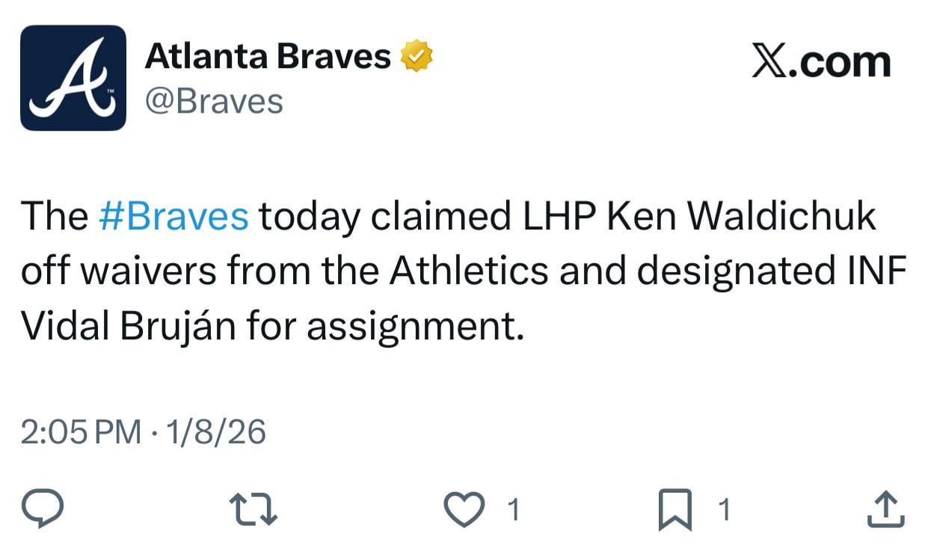The height and width of the screenshot is (560, 928).
Task: Open the Atlanta Braves profile name
Action: tap(269, 52)
